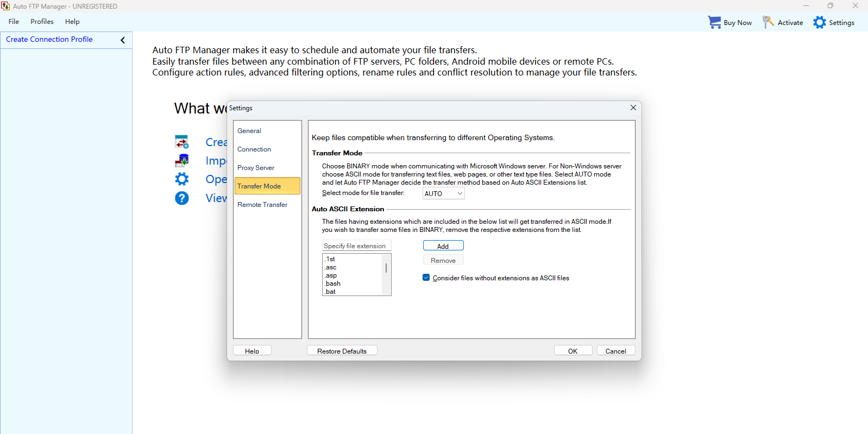Open the Help menu

tap(72, 22)
